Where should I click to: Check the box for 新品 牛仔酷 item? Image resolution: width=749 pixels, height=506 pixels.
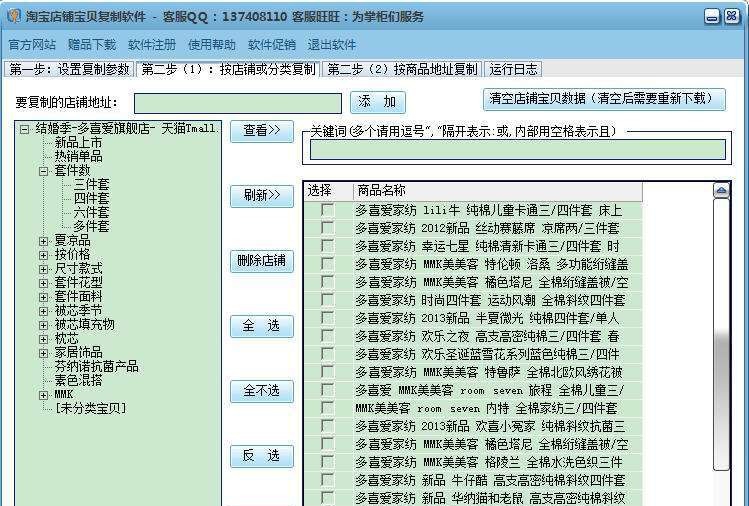[328, 480]
